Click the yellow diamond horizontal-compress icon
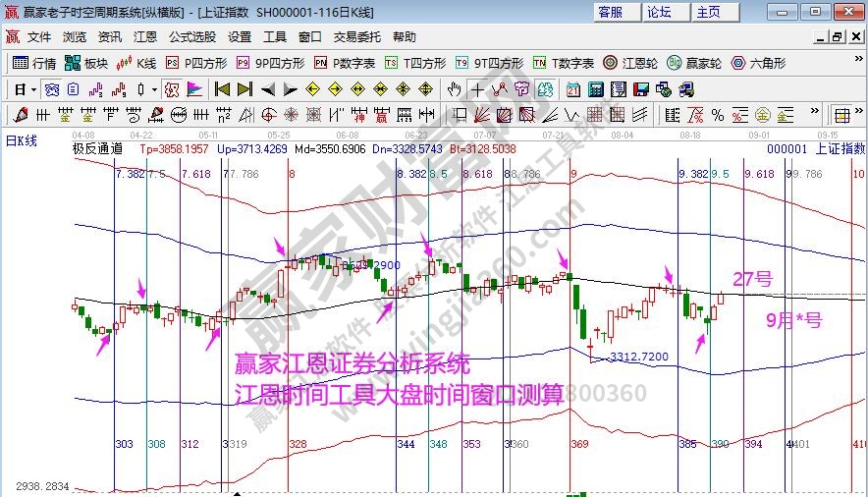Viewport: 868px width, 497px height. [380, 89]
